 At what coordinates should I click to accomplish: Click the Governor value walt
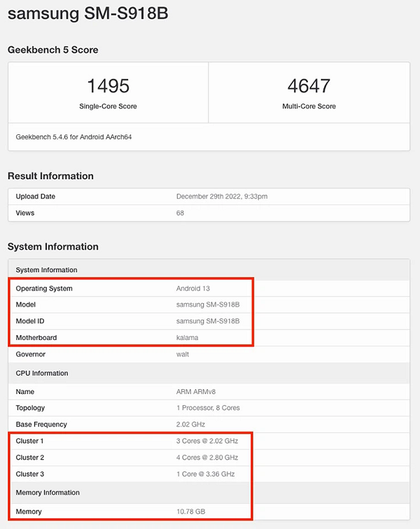183,354
